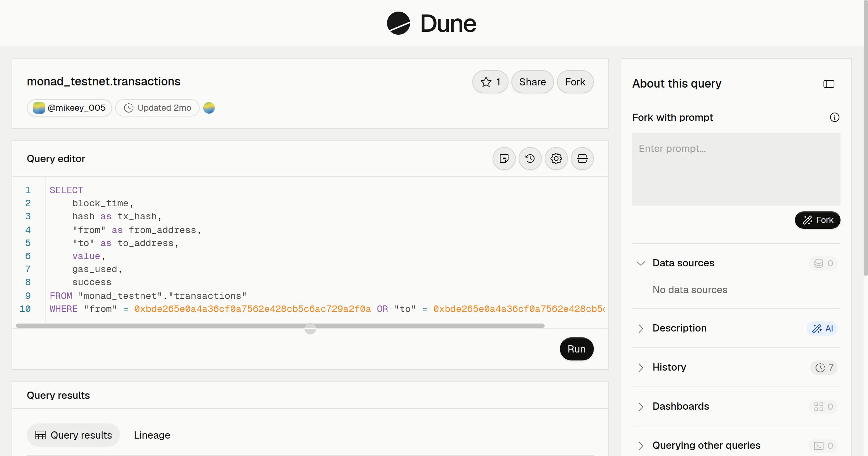The height and width of the screenshot is (456, 868).
Task: Click the Updated 2mo badge
Action: (x=157, y=108)
